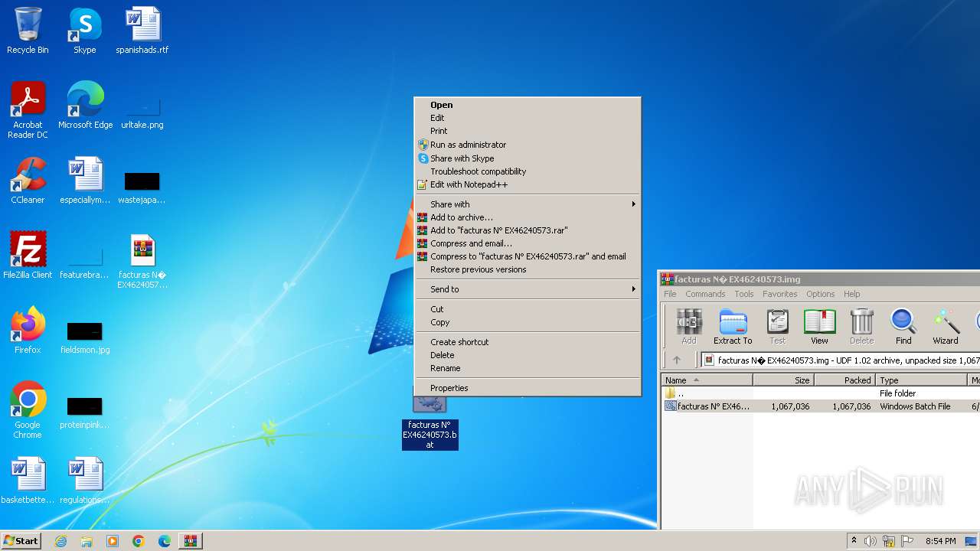Open the Commands menu in WinRAR

[x=705, y=294]
